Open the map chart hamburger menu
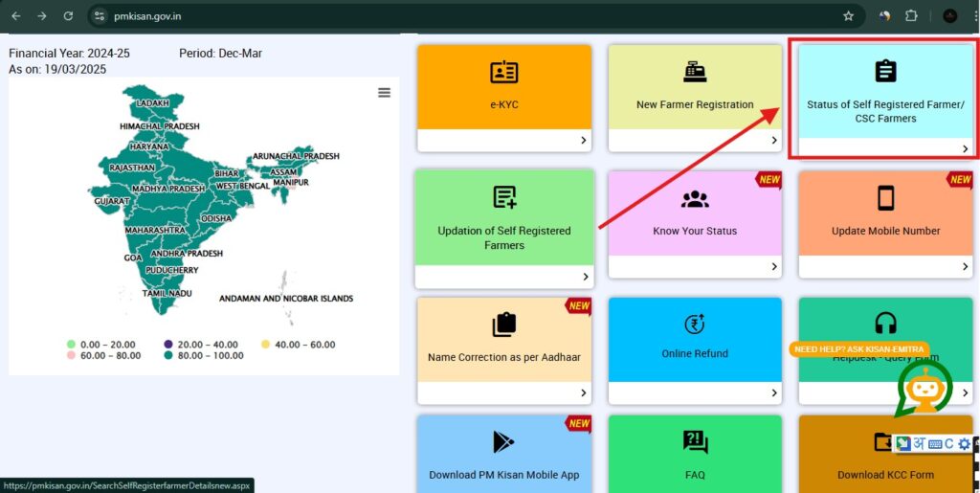Screen dimensions: 980x493 pyautogui.click(x=384, y=92)
